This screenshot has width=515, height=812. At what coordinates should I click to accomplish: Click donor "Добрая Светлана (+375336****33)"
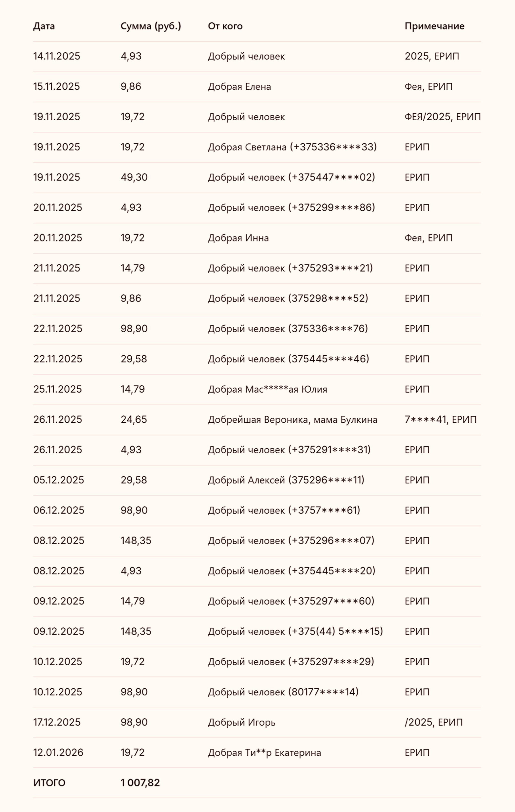pyautogui.click(x=292, y=147)
